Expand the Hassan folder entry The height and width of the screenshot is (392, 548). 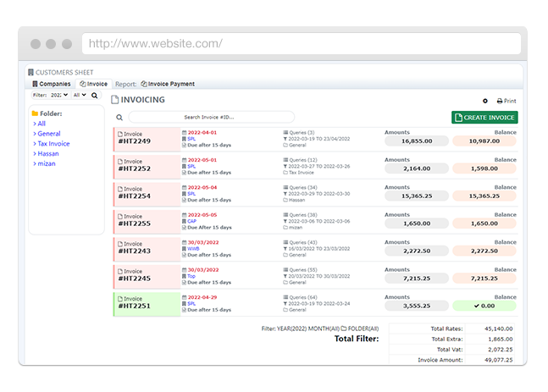(47, 153)
